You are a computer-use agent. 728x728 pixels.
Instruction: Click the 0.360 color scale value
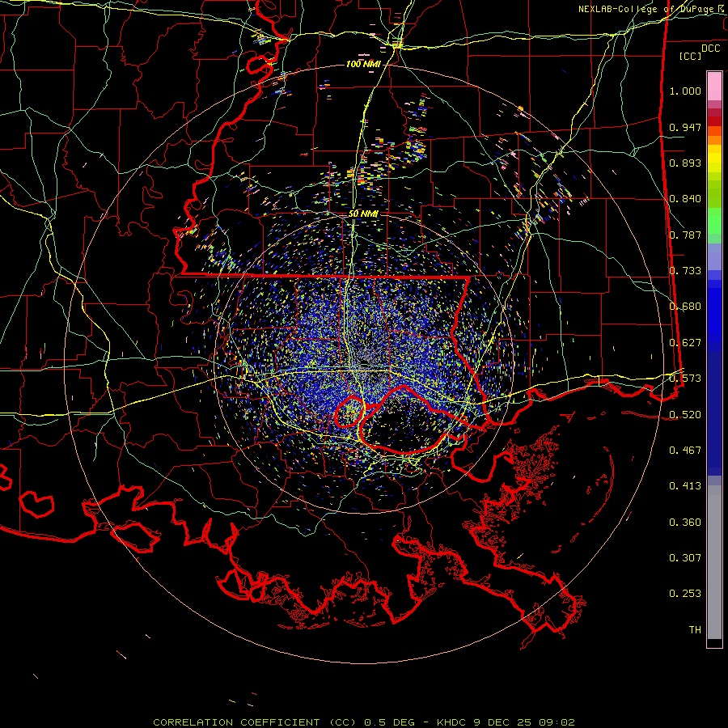[685, 523]
